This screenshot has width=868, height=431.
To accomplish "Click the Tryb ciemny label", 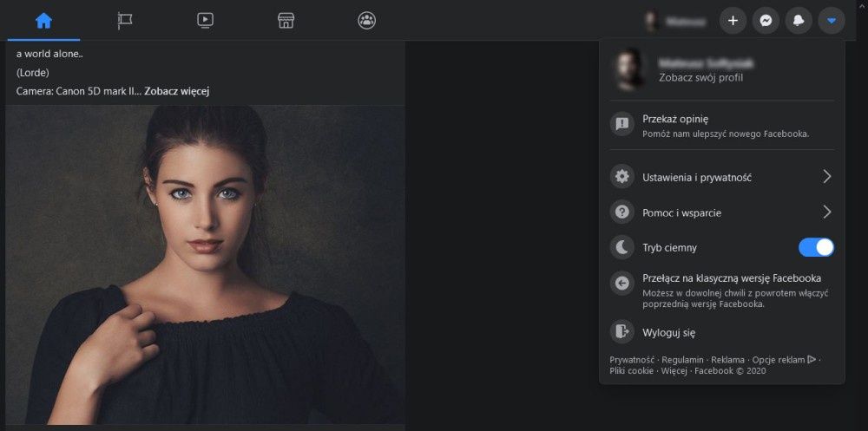I will pyautogui.click(x=669, y=248).
